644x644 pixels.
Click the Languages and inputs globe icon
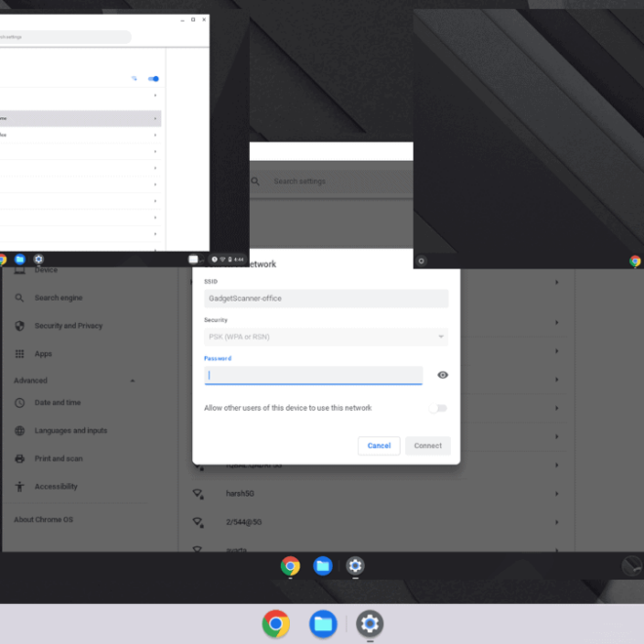(20, 430)
